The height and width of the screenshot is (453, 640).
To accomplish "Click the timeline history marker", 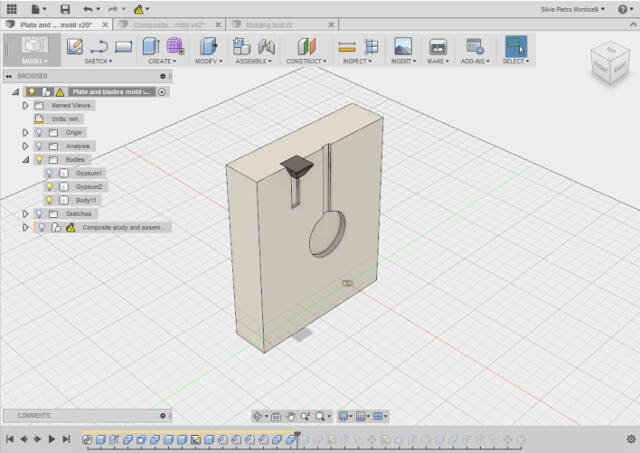I will (298, 438).
